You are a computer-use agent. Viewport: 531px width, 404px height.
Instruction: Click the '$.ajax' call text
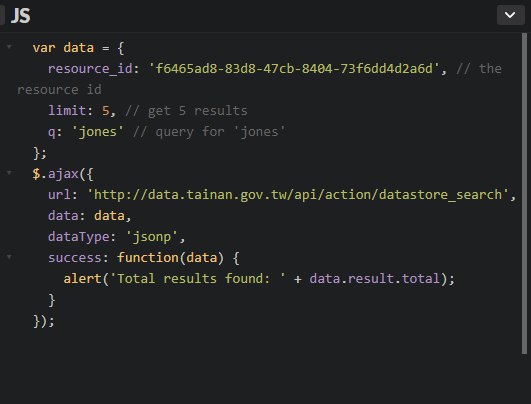coord(56,174)
